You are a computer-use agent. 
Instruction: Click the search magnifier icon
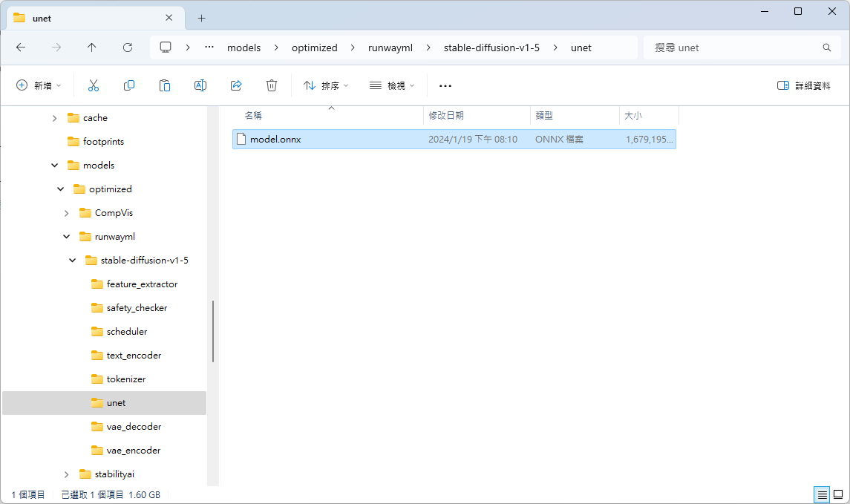[x=827, y=48]
